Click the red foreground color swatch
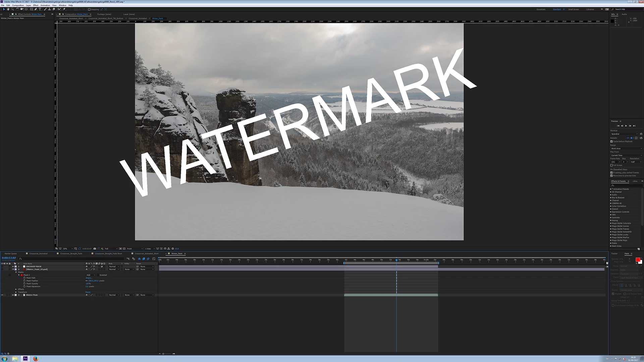The image size is (644, 362). [637, 260]
